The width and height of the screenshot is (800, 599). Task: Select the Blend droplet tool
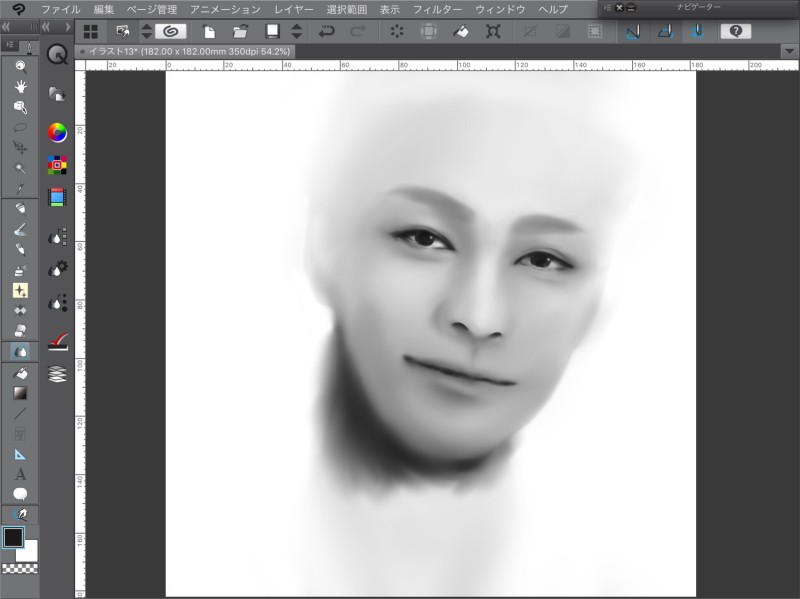(x=20, y=352)
